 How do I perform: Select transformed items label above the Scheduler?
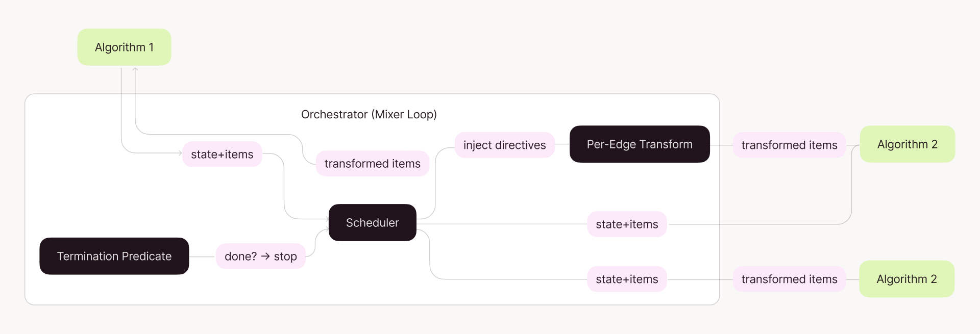point(372,164)
